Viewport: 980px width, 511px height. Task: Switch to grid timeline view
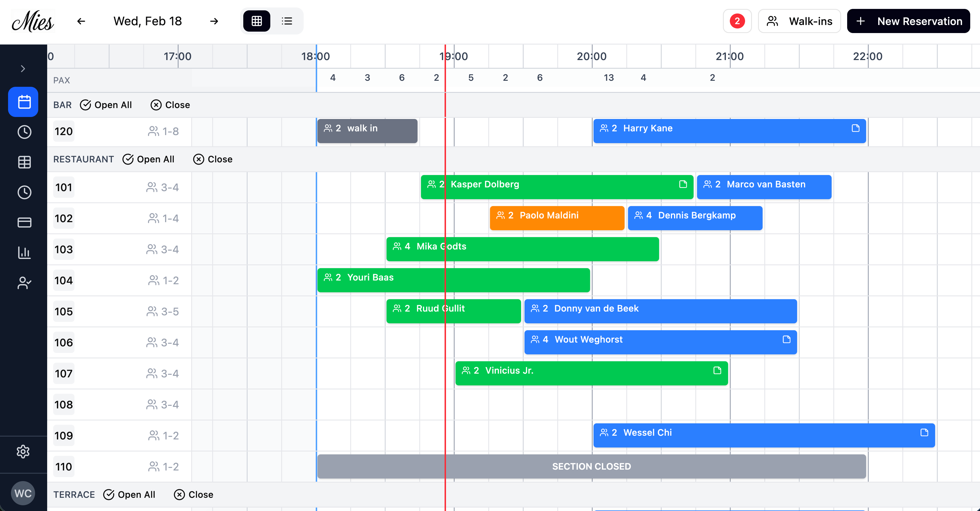click(257, 21)
